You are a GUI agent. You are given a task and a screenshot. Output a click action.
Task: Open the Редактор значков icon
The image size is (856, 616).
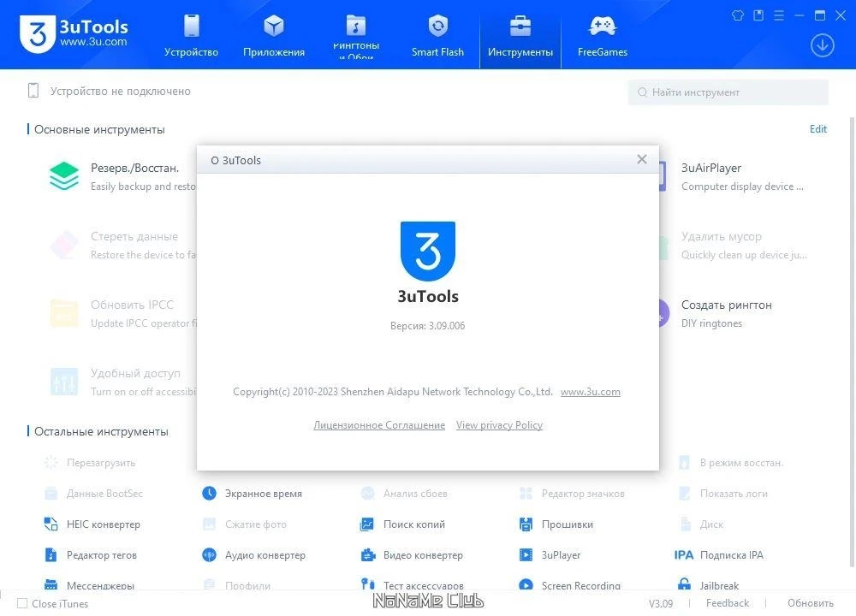[526, 494]
